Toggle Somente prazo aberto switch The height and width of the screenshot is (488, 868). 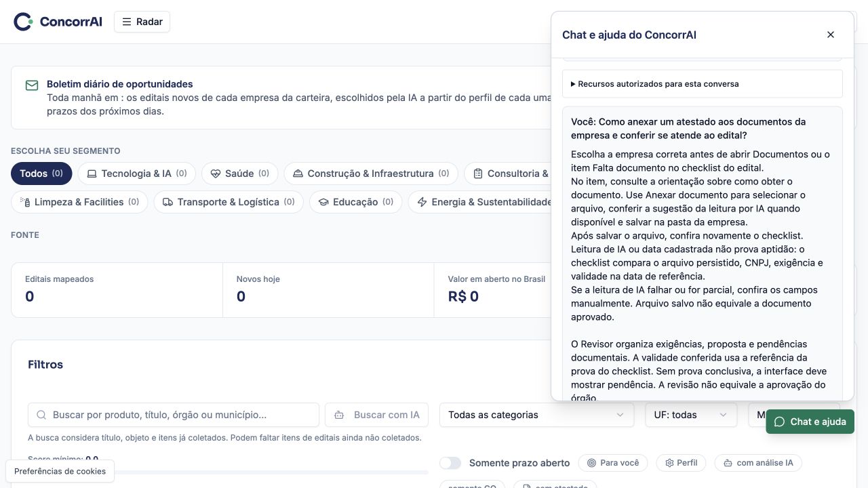point(450,463)
